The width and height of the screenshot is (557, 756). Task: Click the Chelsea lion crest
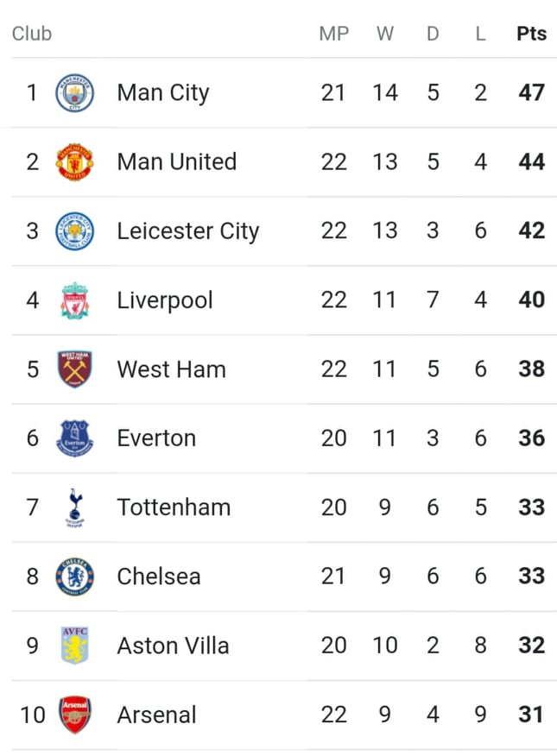tap(75, 576)
